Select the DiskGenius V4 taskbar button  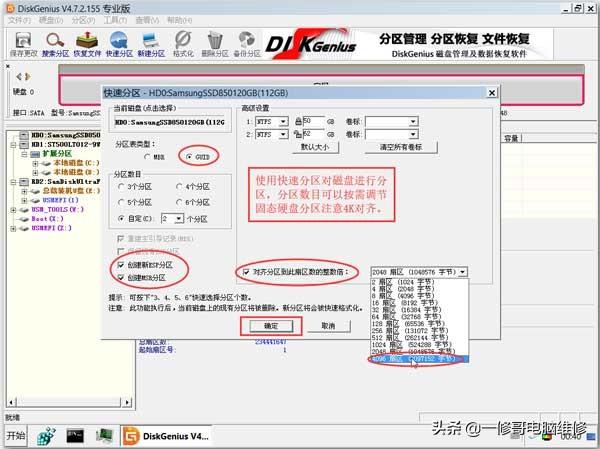point(166,436)
